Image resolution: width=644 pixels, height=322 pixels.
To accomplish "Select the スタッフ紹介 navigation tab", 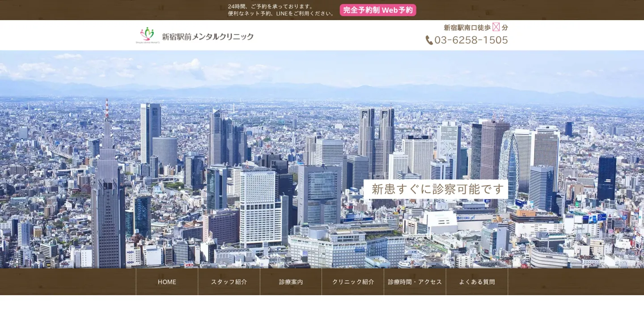I will pos(229,282).
